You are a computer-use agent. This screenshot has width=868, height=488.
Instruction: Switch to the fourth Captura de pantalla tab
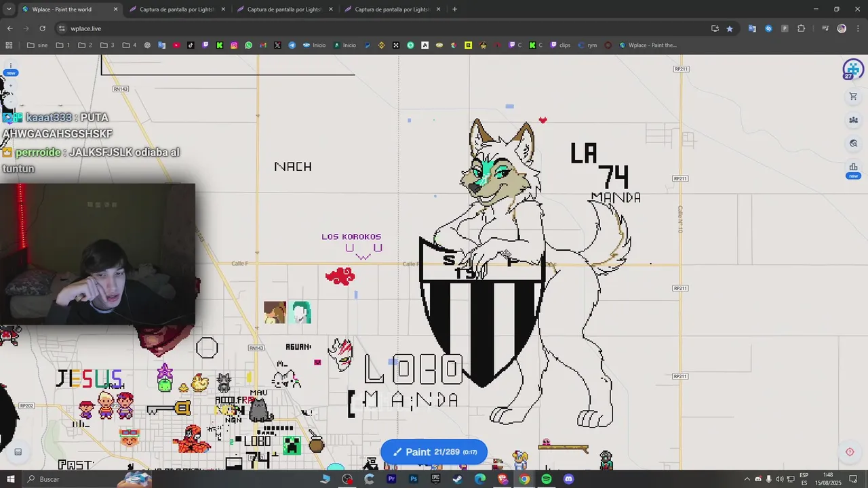(x=392, y=9)
